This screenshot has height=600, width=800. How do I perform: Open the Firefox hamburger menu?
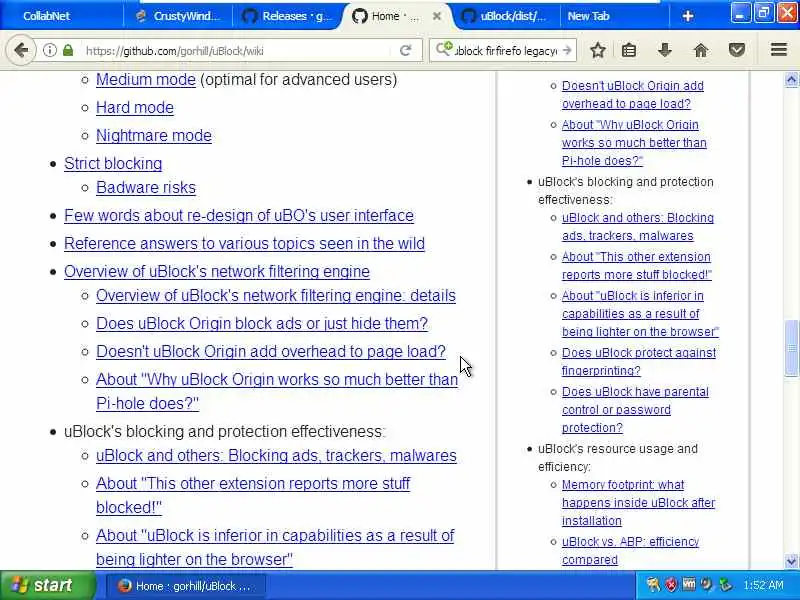[x=779, y=50]
